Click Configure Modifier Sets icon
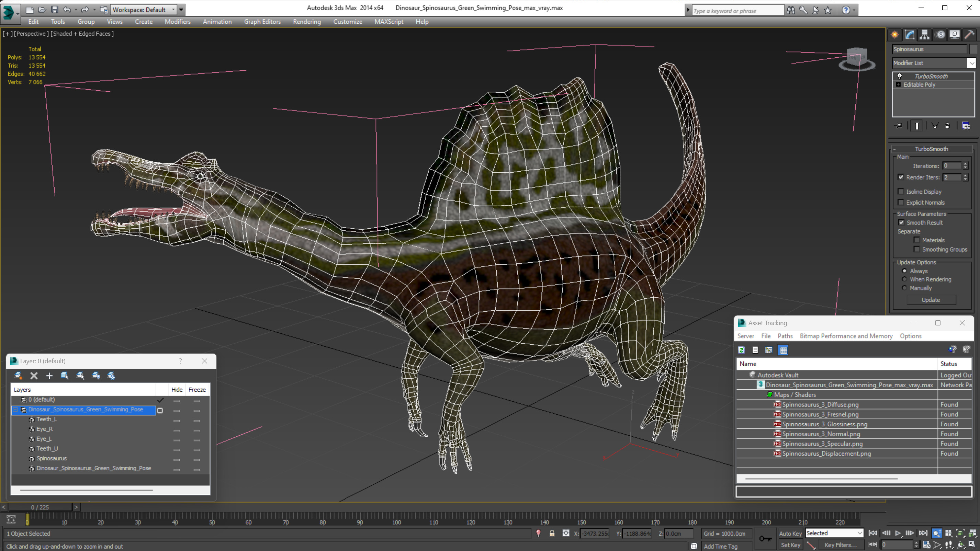 click(966, 126)
